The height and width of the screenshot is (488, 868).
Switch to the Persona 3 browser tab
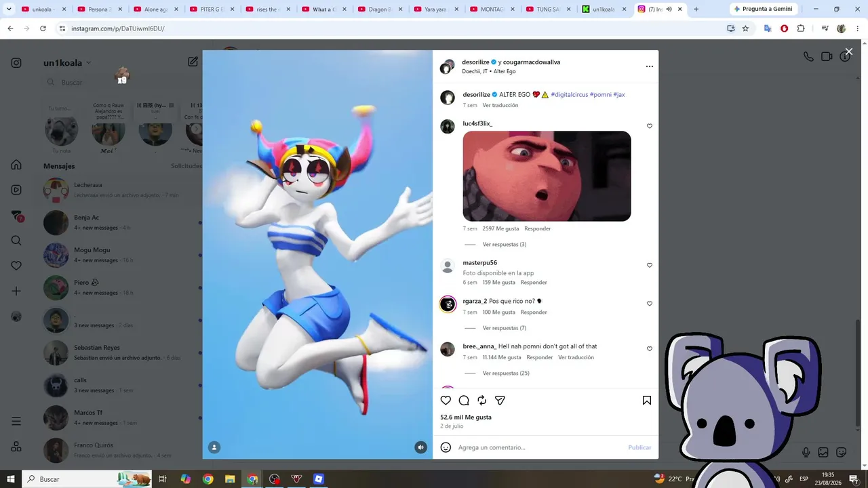point(100,9)
